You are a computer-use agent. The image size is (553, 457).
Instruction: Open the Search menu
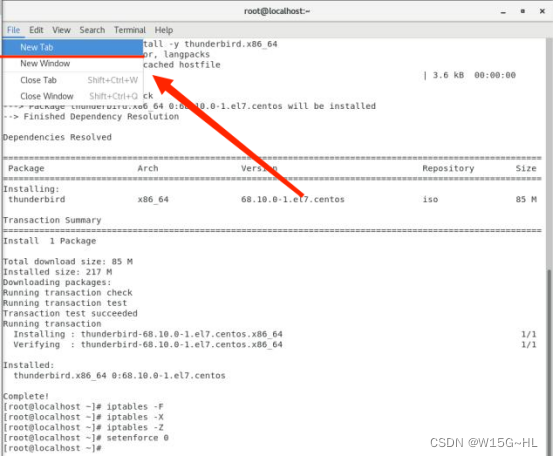coord(92,30)
